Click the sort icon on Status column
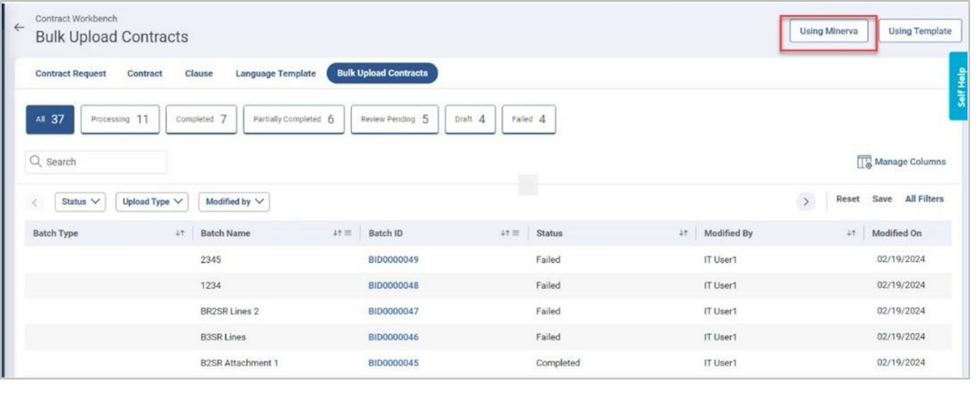This screenshot has width=980, height=398. (x=683, y=234)
